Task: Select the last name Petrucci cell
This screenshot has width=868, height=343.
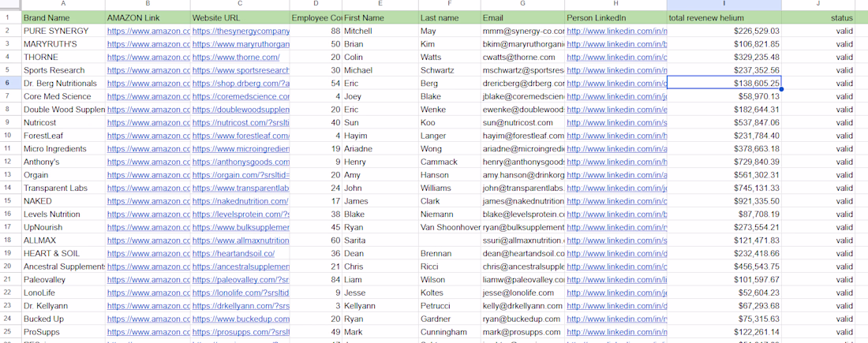Action: coord(450,306)
